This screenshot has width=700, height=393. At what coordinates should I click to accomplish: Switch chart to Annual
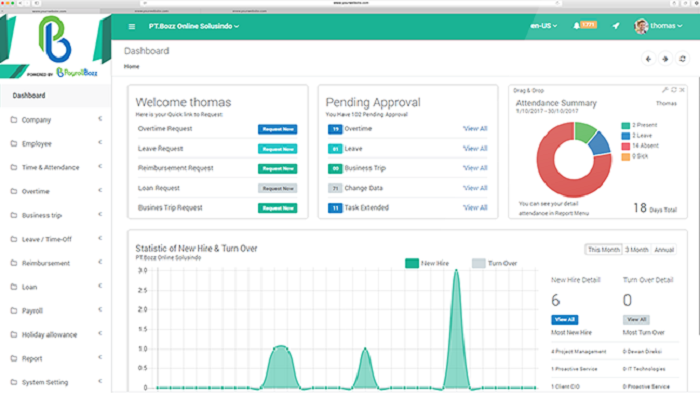(664, 250)
